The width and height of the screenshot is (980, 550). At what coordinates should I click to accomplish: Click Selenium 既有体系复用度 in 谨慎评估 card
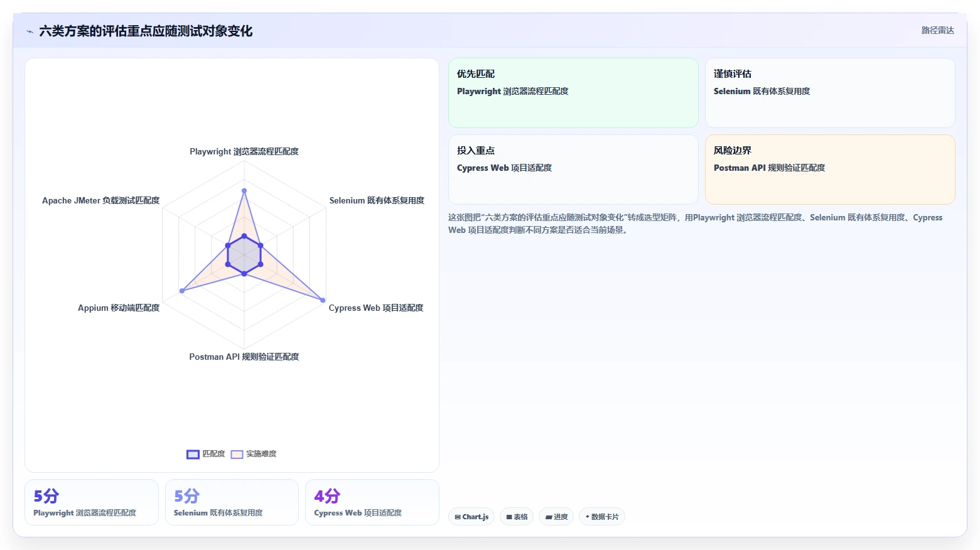click(x=762, y=91)
